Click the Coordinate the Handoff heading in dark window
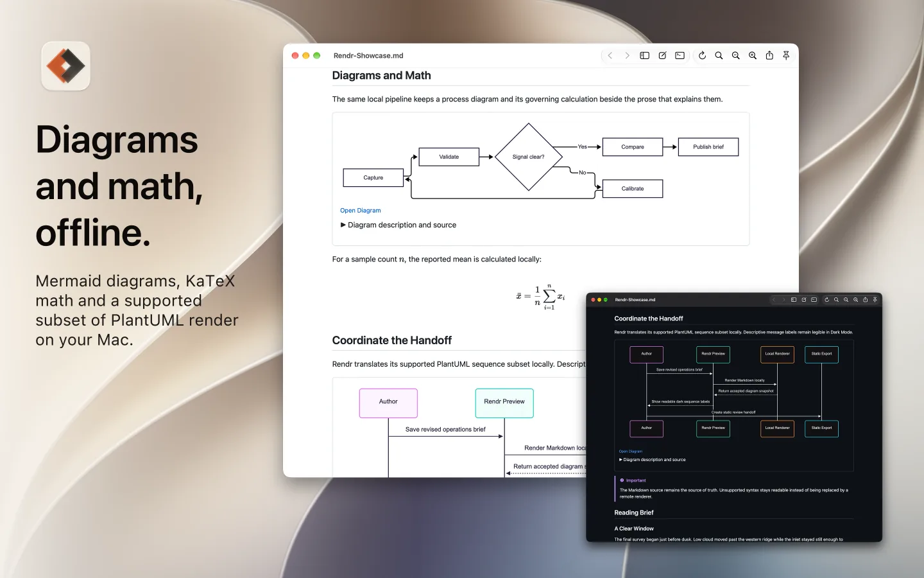The width and height of the screenshot is (924, 578). (649, 319)
